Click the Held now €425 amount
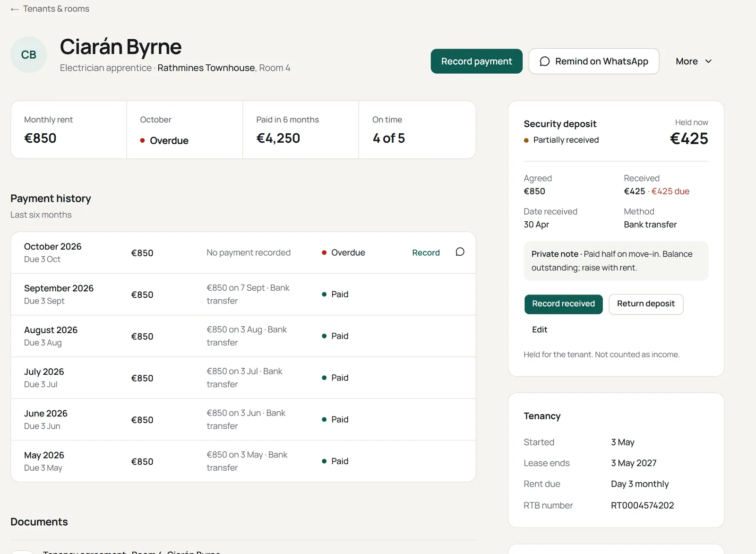 pyautogui.click(x=689, y=138)
